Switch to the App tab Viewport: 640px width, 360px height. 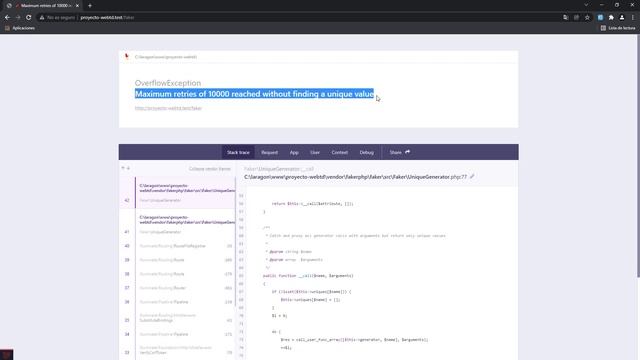pos(294,152)
